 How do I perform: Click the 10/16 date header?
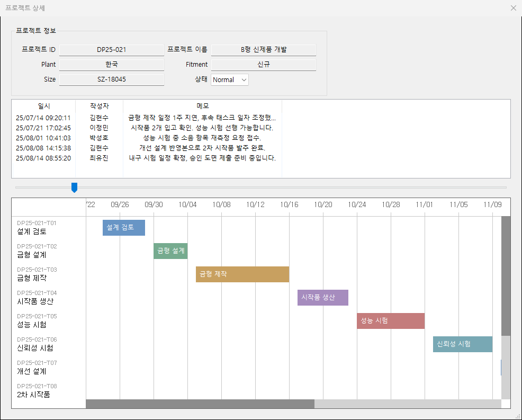pyautogui.click(x=289, y=204)
